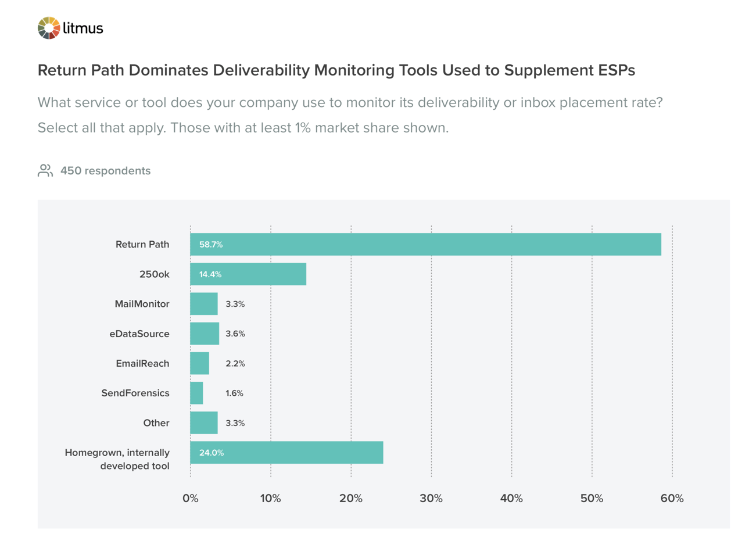Click the Litmus colorful wheel logo

coord(49,28)
